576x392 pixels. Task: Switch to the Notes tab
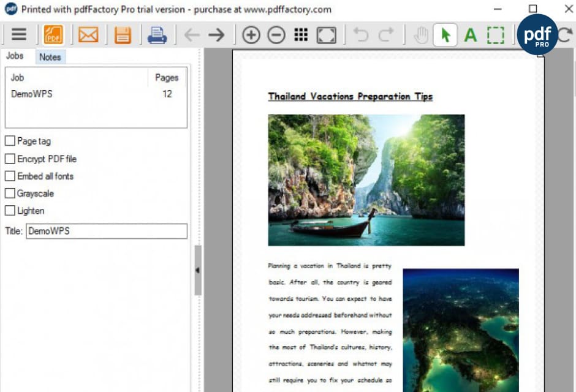pyautogui.click(x=50, y=56)
